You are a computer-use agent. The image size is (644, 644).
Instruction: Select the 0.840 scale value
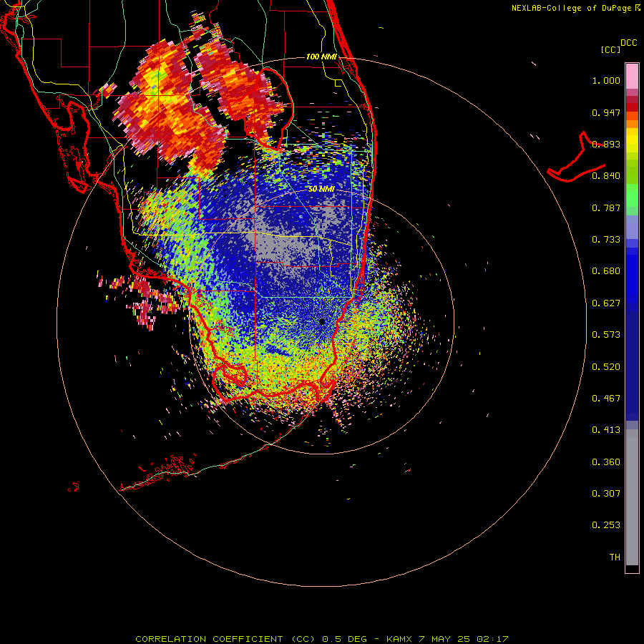click(x=606, y=176)
